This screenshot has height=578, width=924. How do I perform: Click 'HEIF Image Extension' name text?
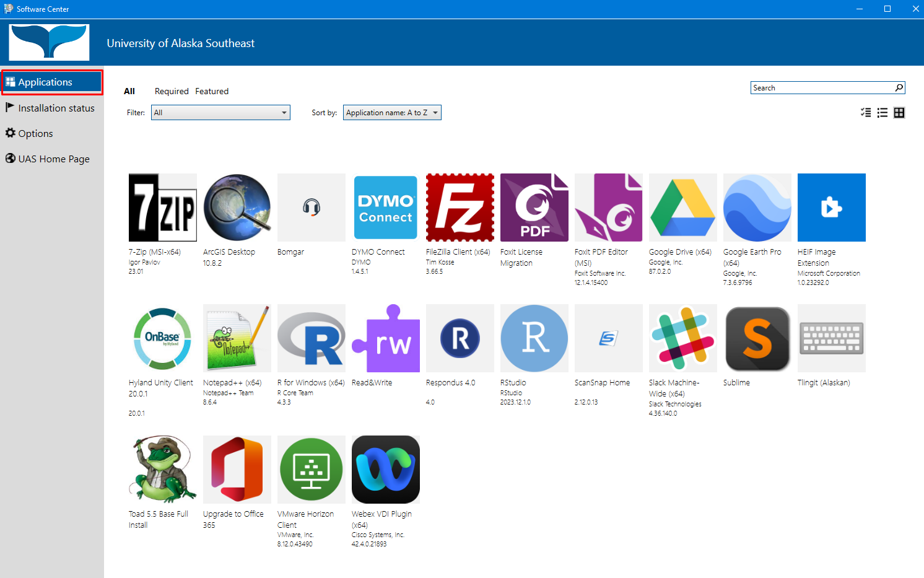coord(816,257)
